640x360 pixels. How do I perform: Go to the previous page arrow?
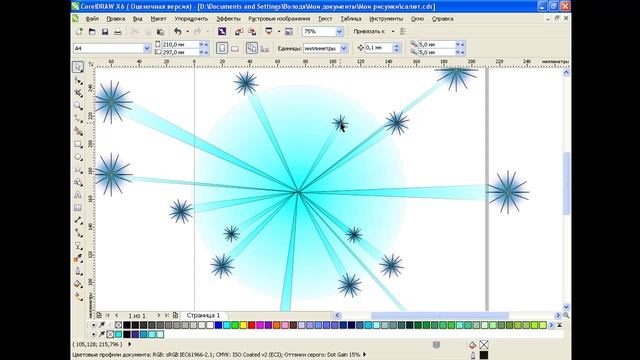pyautogui.click(x=116, y=316)
